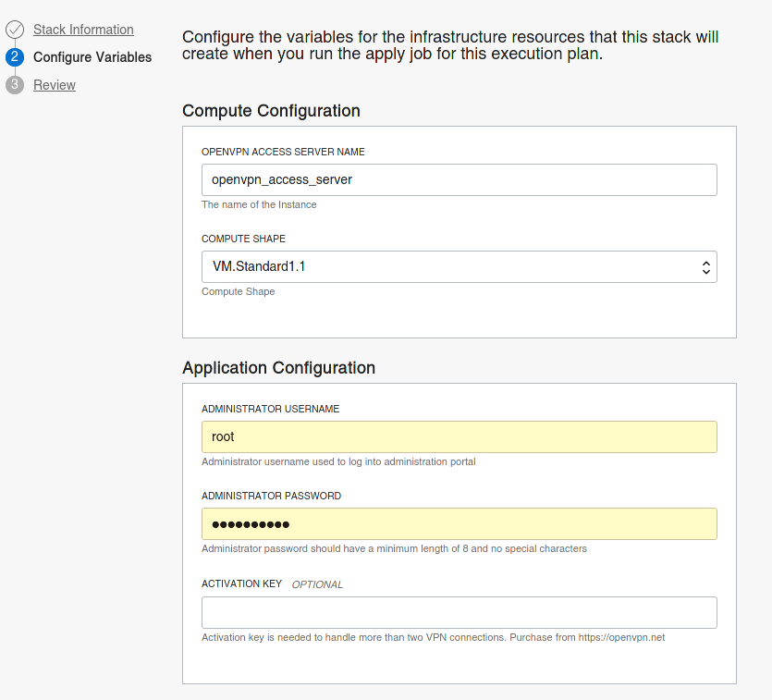772x700 pixels.
Task: Focus the OpenVPN Access Server Name field
Action: (x=459, y=179)
